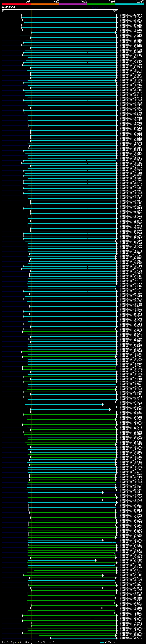
Task: Select hit label UniRef100_Q6F331
Action: coord(131,299)
